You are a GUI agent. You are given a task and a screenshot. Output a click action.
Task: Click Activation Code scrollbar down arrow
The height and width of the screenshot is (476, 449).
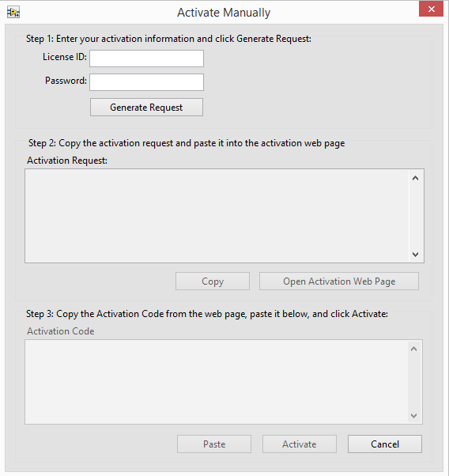pyautogui.click(x=413, y=416)
